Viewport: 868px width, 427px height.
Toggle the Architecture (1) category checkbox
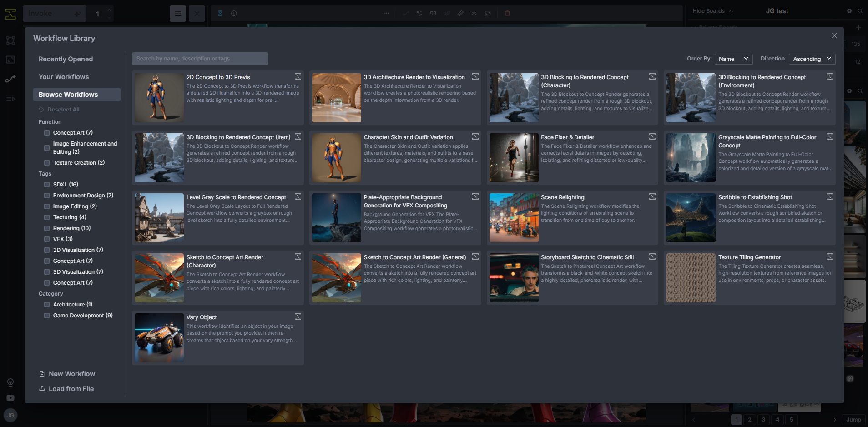click(47, 305)
